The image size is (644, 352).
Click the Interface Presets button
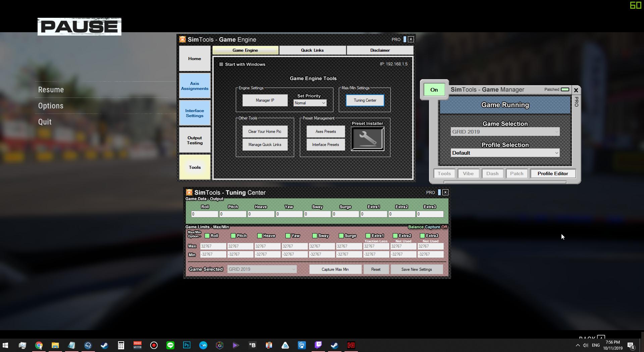326,145
